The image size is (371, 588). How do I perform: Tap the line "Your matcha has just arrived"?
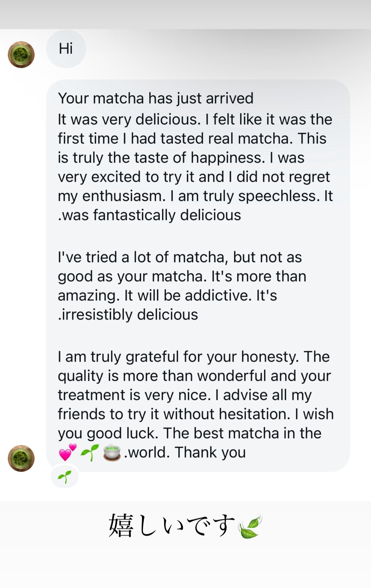156,98
